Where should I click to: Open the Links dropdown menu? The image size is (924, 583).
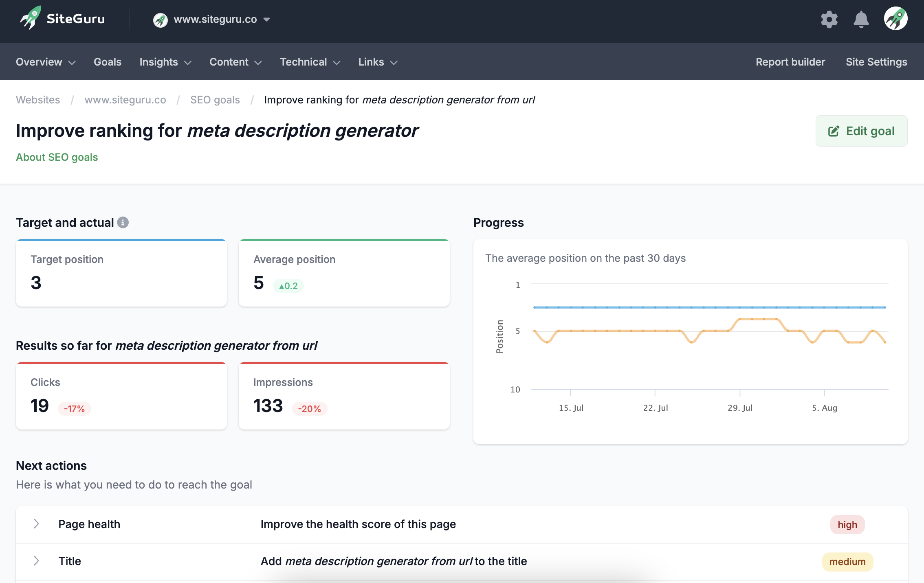tap(378, 62)
